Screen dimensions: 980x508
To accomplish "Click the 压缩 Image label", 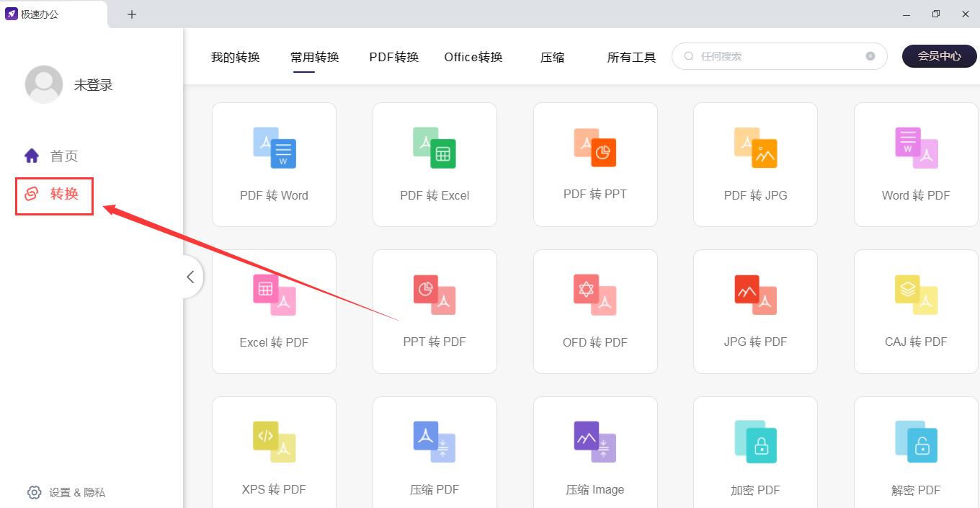I will point(595,489).
